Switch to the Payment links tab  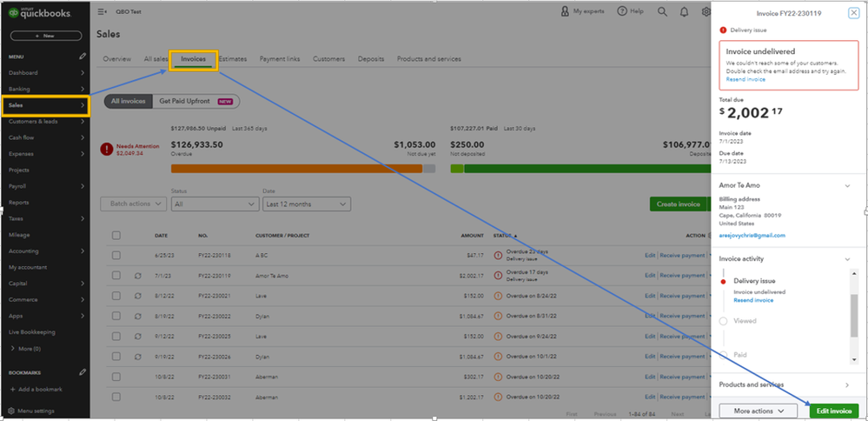[x=280, y=59]
